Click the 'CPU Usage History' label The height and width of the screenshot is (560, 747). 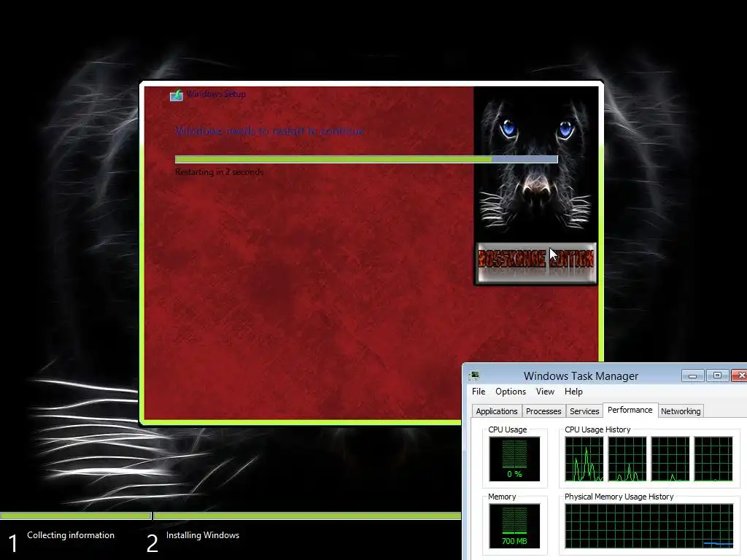[x=597, y=429]
